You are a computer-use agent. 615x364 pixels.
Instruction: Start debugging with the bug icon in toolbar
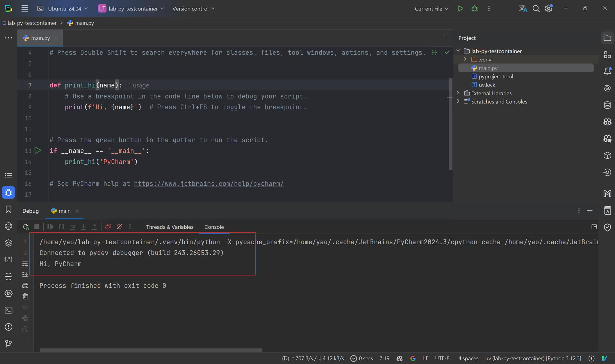474,9
